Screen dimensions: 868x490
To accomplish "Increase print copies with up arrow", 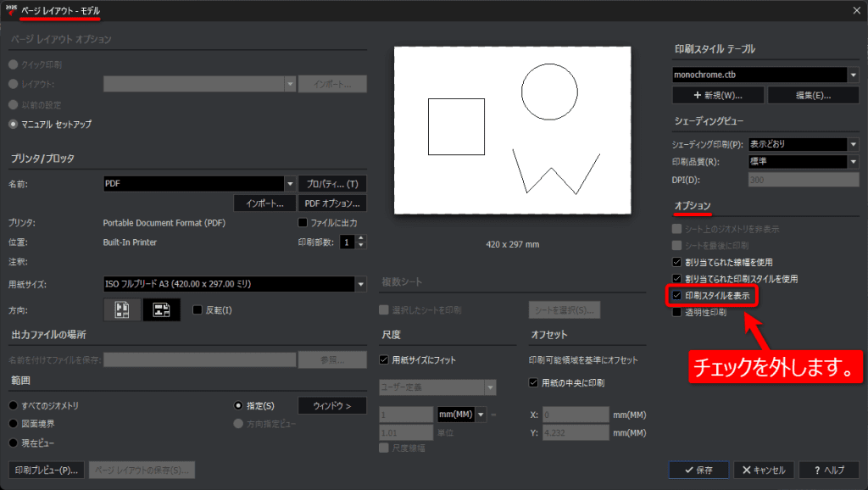I will pyautogui.click(x=361, y=238).
